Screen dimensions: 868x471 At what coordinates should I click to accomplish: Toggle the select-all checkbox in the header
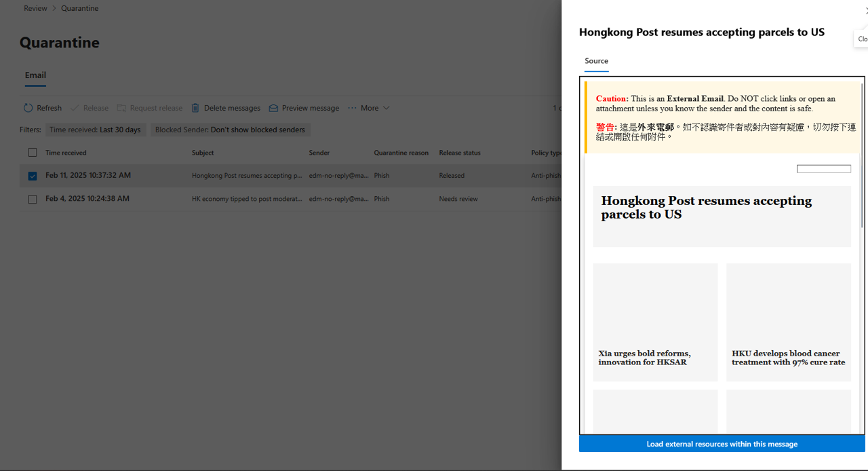point(33,153)
